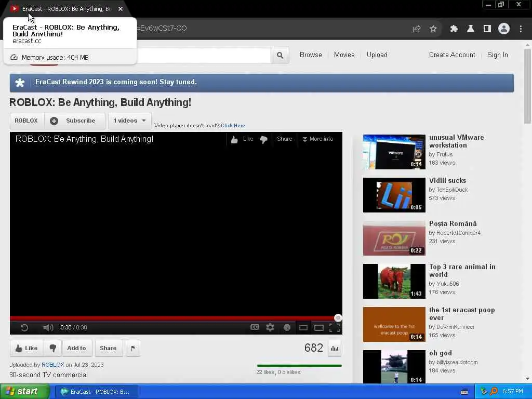
Task: Open the Browse menu item
Action: tap(311, 55)
